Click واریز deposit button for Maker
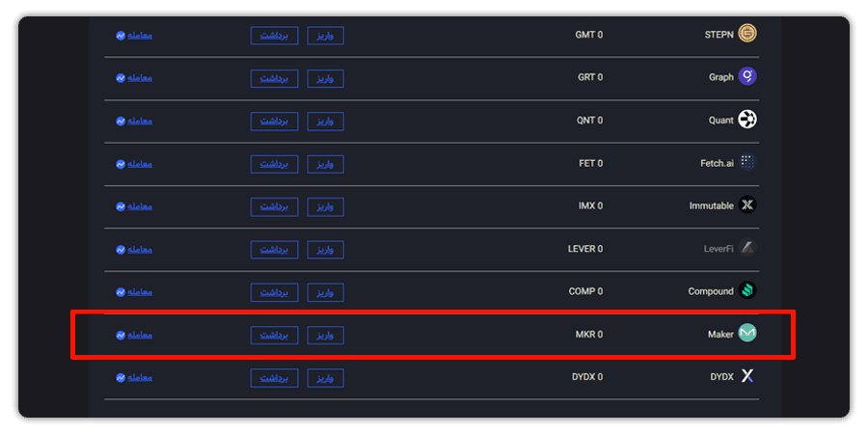The height and width of the screenshot is (434, 868). pos(326,335)
